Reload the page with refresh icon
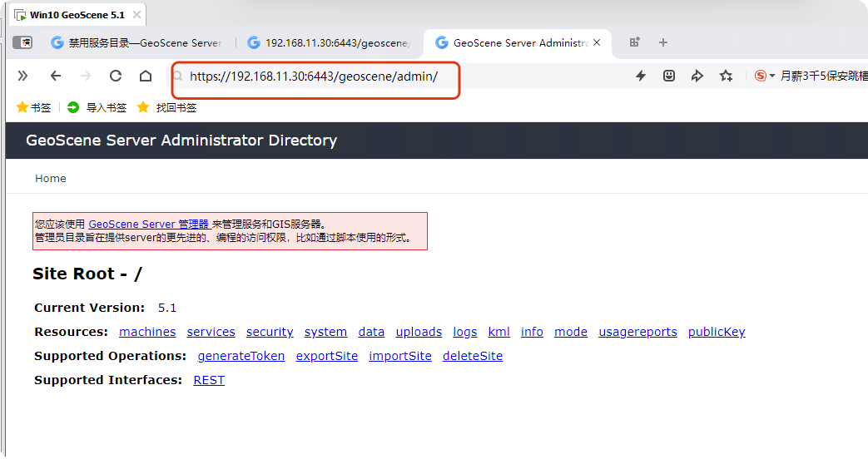 click(x=115, y=76)
